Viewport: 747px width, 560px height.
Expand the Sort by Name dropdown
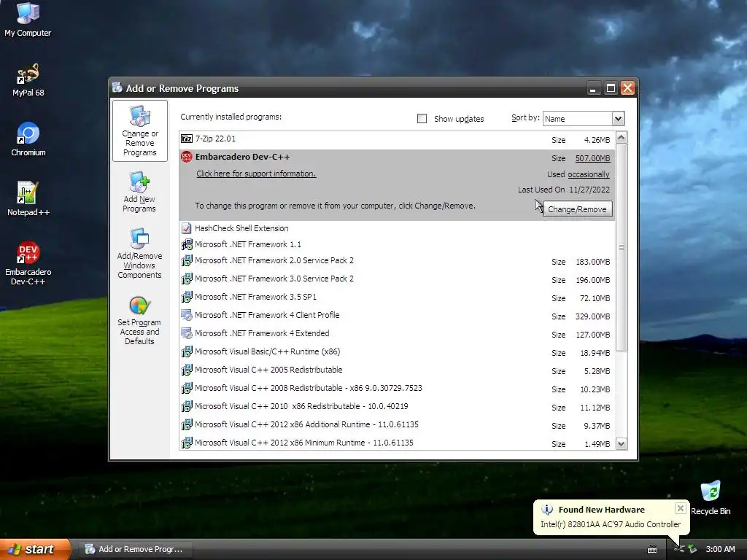pyautogui.click(x=618, y=119)
